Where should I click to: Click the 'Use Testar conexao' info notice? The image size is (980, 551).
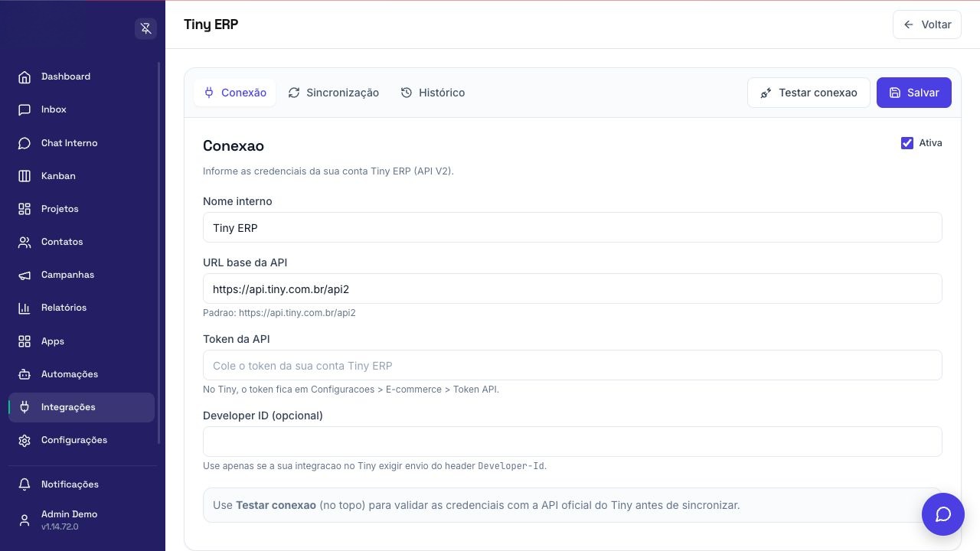(x=572, y=505)
